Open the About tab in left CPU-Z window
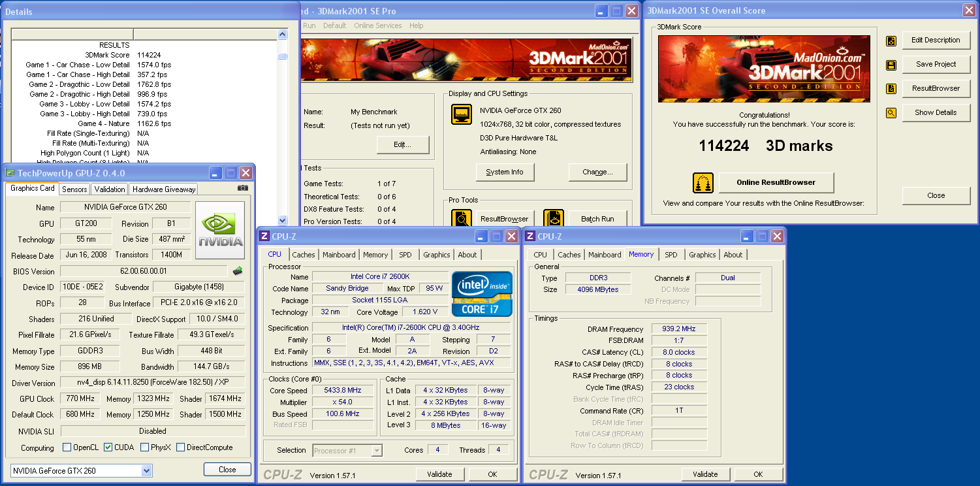This screenshot has height=486, width=980. click(467, 255)
